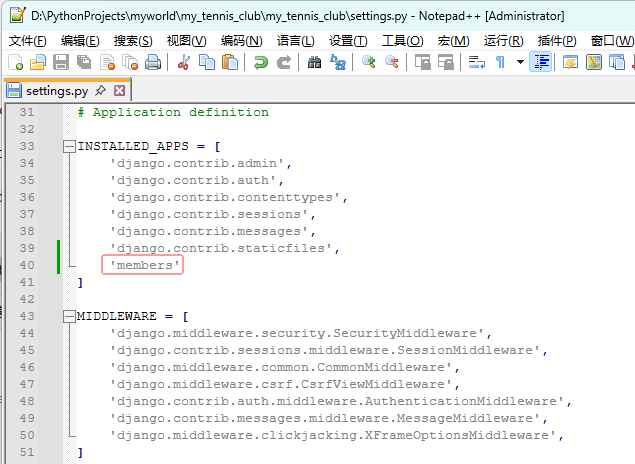Click line number 42 in the margin
The width and height of the screenshot is (635, 464).
click(27, 299)
